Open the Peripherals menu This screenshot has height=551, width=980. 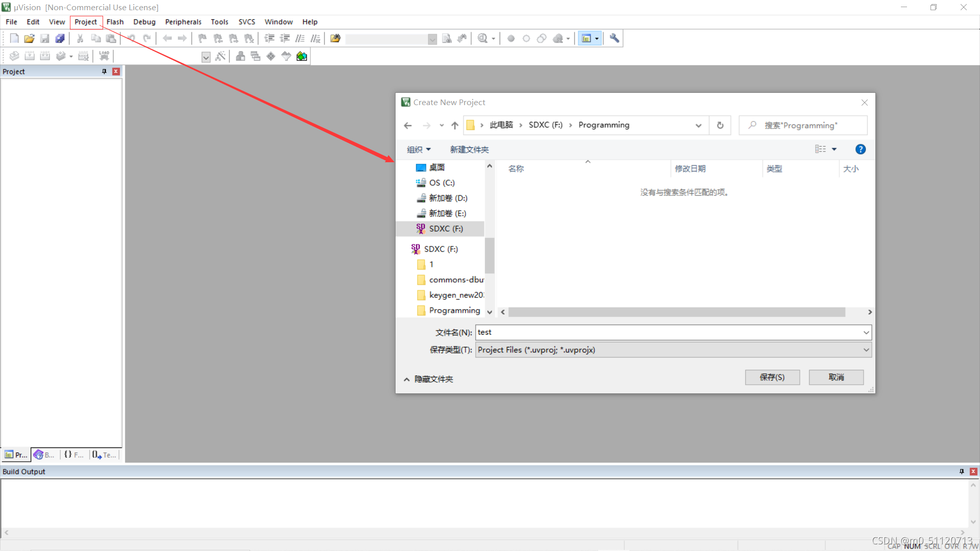coord(183,22)
